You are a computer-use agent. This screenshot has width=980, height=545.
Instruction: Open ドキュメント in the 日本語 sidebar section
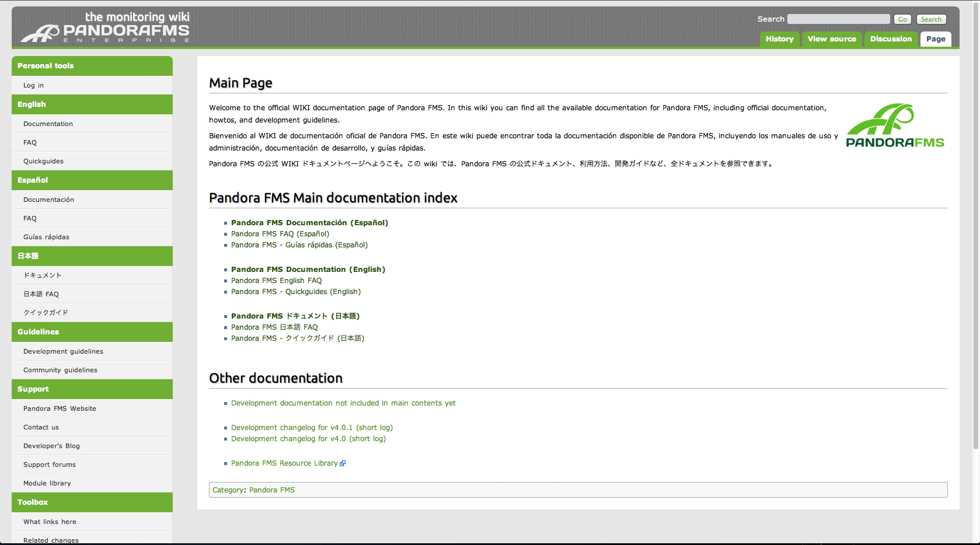point(42,275)
